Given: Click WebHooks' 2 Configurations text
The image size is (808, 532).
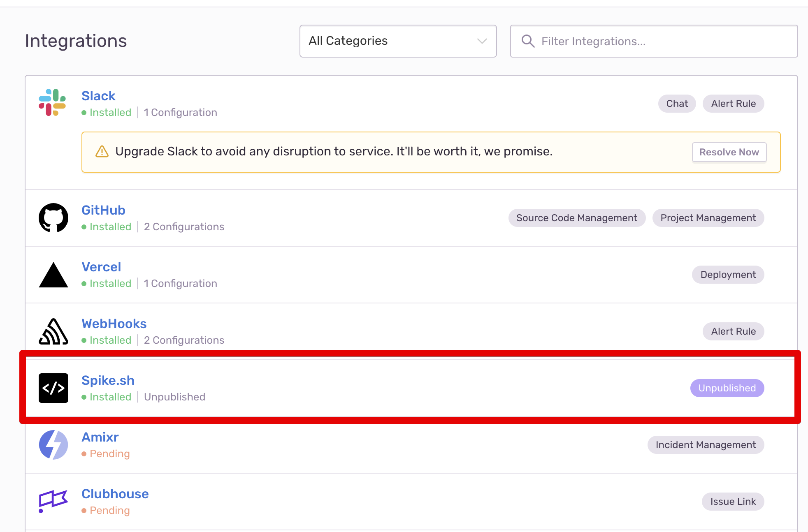Looking at the screenshot, I should pyautogui.click(x=184, y=340).
